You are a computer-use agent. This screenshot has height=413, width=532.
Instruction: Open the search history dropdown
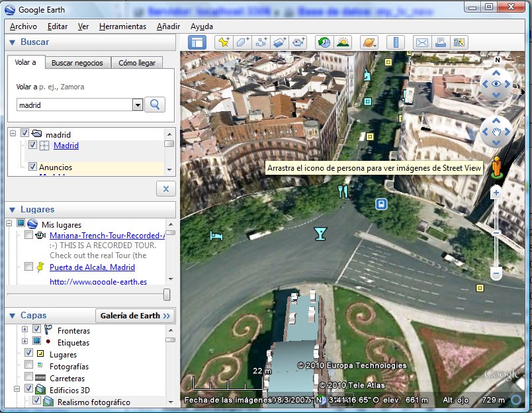tap(138, 105)
